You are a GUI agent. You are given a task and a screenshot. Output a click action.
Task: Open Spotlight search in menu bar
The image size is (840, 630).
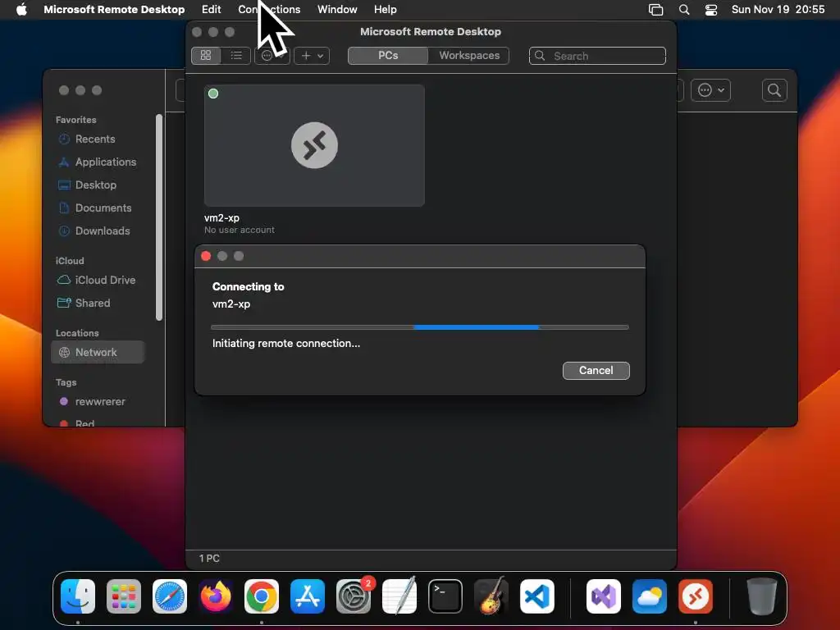pos(684,10)
